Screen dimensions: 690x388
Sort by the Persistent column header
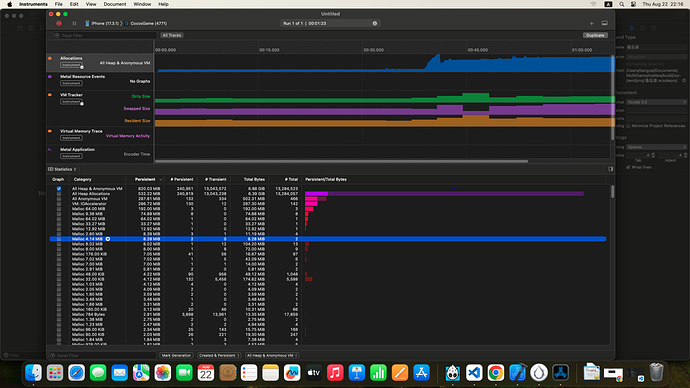(x=145, y=179)
